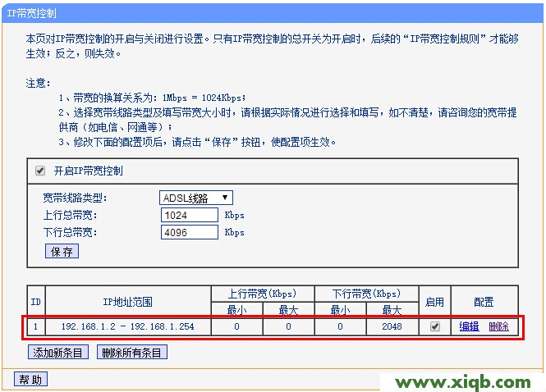This screenshot has height=392, width=546.
Task: Open the 帮助 button at the bottom
Action: [x=31, y=379]
